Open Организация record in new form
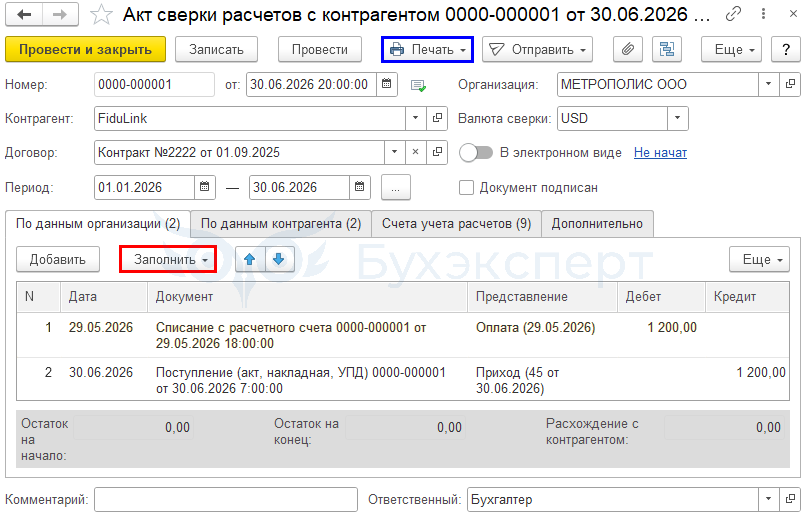This screenshot has width=807, height=519. pos(790,84)
